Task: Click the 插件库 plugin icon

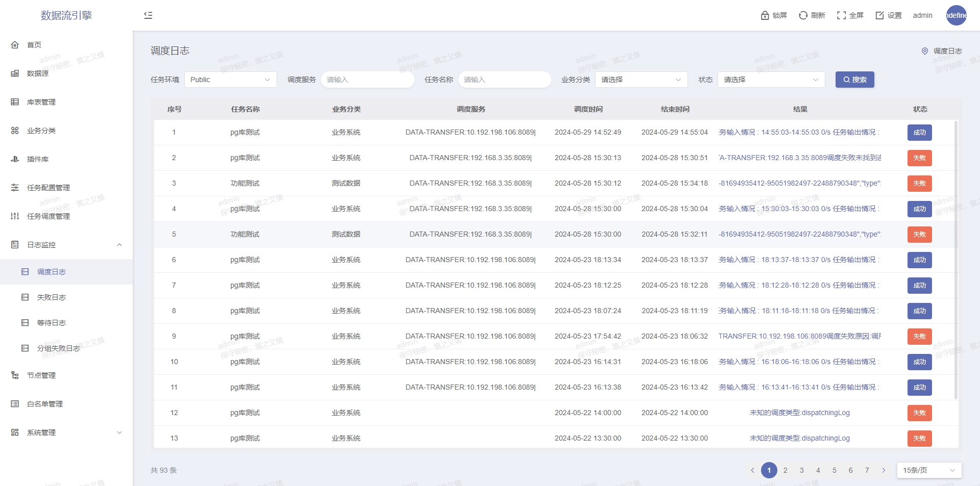Action: tap(15, 159)
